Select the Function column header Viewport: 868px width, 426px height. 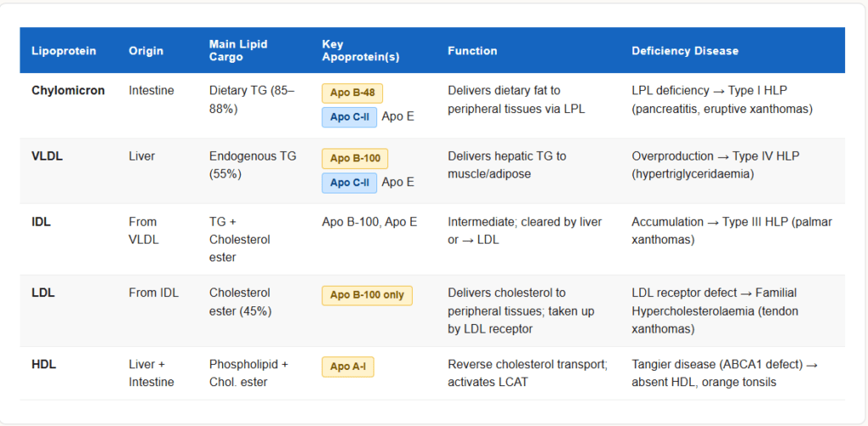pos(473,51)
